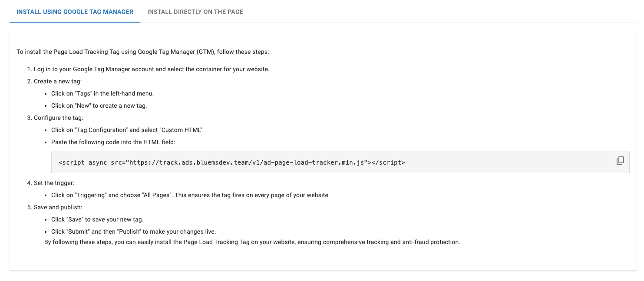Click the "Paste the following code" bullet

(113, 142)
